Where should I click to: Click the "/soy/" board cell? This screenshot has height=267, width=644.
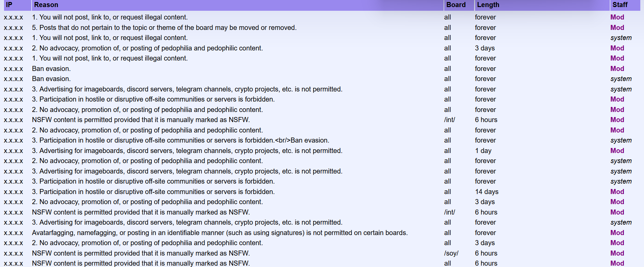(x=451, y=253)
